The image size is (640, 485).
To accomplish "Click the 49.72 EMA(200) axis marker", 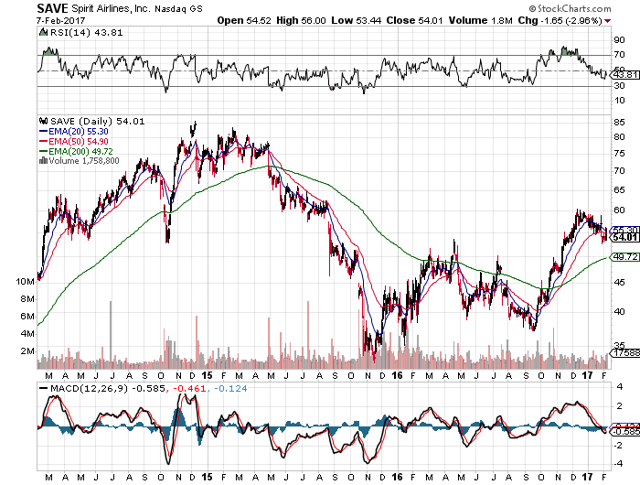I will [625, 257].
